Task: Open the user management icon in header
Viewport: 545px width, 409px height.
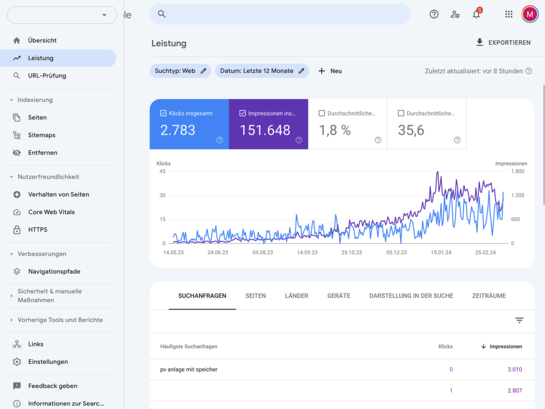Action: pos(455,14)
